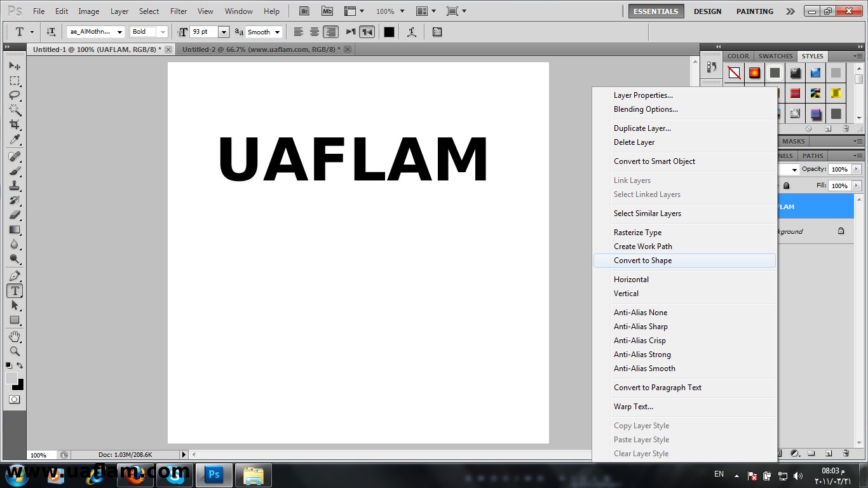Enable left align text option
The image size is (868, 488).
[x=298, y=32]
